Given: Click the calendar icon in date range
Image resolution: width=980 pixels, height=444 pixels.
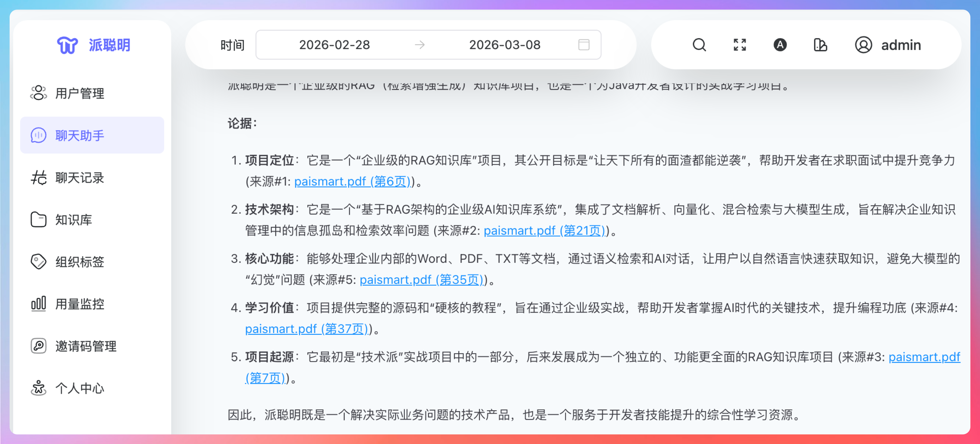Looking at the screenshot, I should [x=584, y=45].
